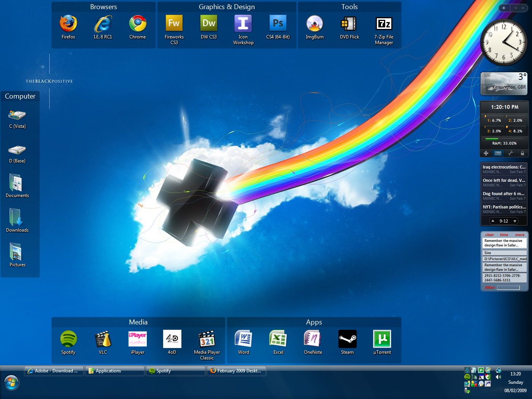This screenshot has height=399, width=532.
Task: Switch to the Applications taskbar window
Action: coord(115,371)
